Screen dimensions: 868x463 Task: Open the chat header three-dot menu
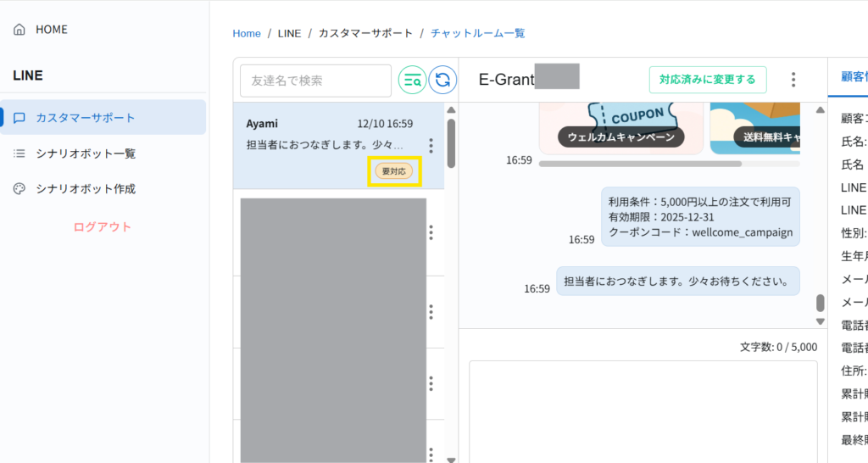793,80
